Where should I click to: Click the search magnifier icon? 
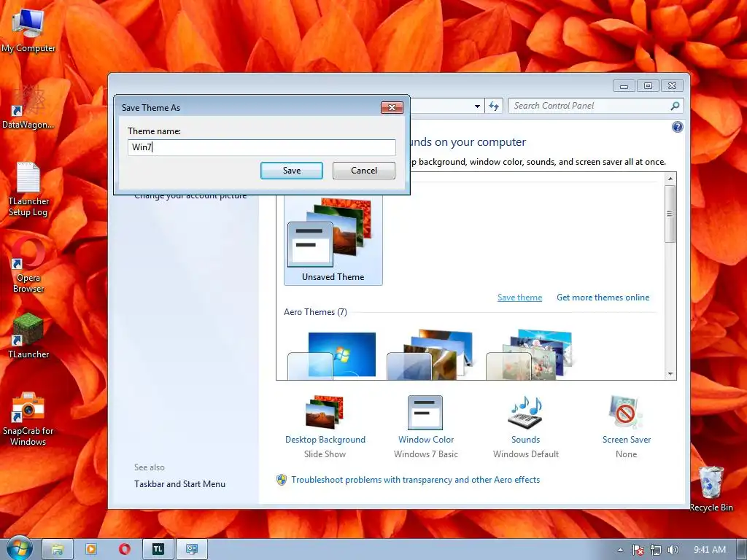pyautogui.click(x=675, y=106)
